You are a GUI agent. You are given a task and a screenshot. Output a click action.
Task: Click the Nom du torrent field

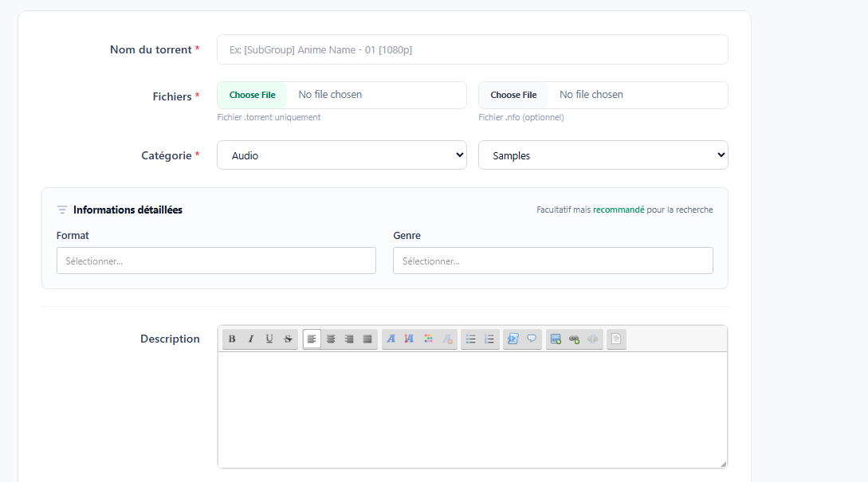tap(472, 49)
